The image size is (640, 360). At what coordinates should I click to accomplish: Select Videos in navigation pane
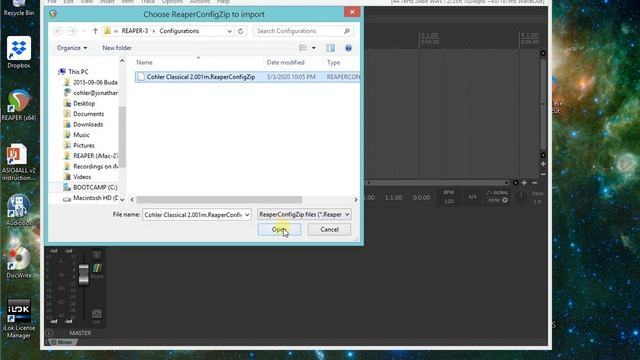(77, 177)
